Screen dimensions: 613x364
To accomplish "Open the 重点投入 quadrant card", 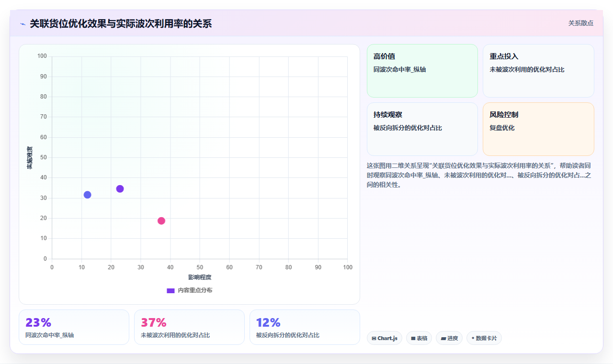I will tap(538, 71).
